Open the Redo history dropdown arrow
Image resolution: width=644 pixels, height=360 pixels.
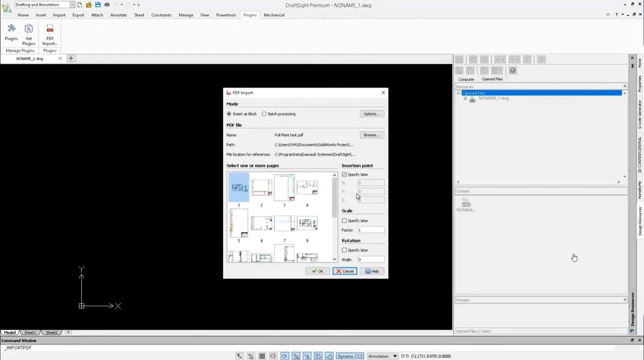tap(134, 5)
